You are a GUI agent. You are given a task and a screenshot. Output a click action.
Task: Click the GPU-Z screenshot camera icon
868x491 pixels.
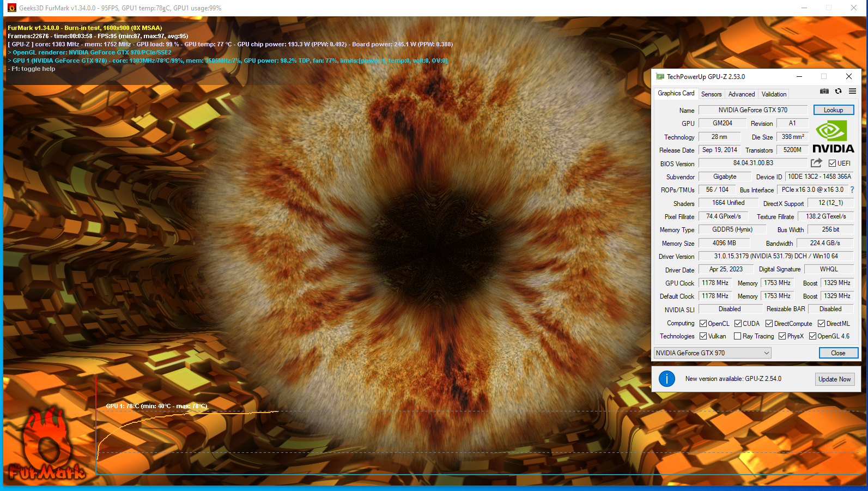click(824, 92)
